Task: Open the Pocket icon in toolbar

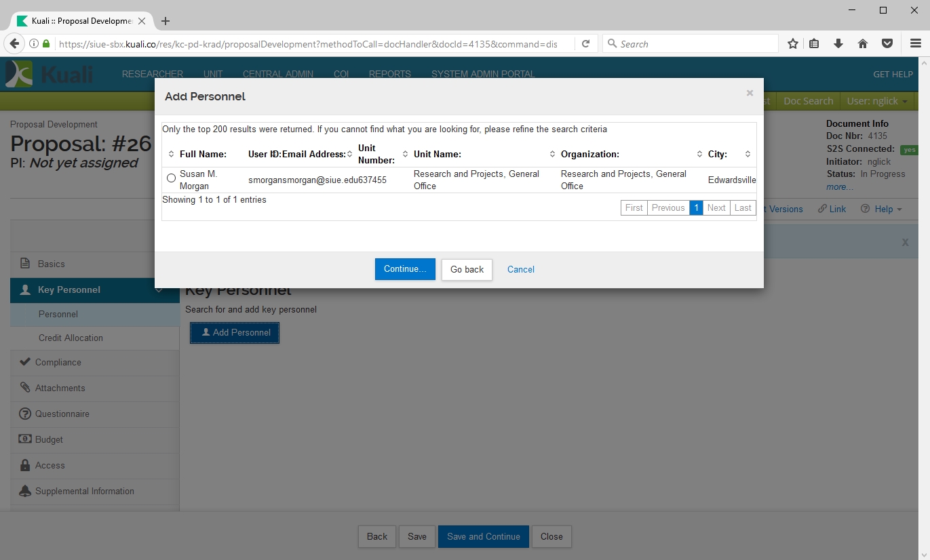Action: click(887, 44)
